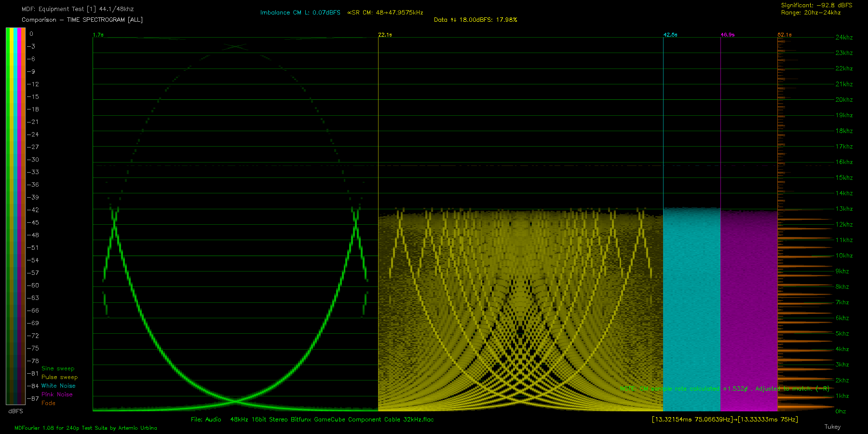Click the 1.7s time marker label

coord(98,35)
